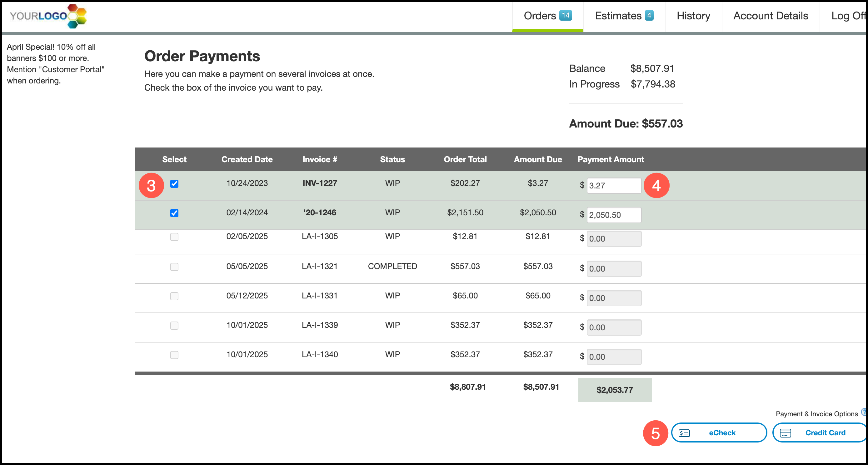
Task: Click the YOURLOGO company logo
Action: pyautogui.click(x=48, y=16)
